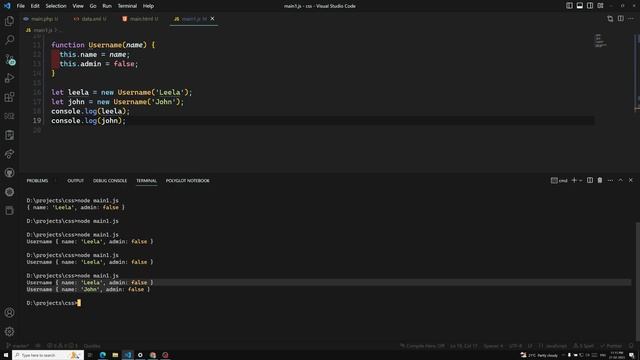Image resolution: width=640 pixels, height=360 pixels.
Task: Click the terminal prompt D:\projects\css>
Action: click(52, 303)
